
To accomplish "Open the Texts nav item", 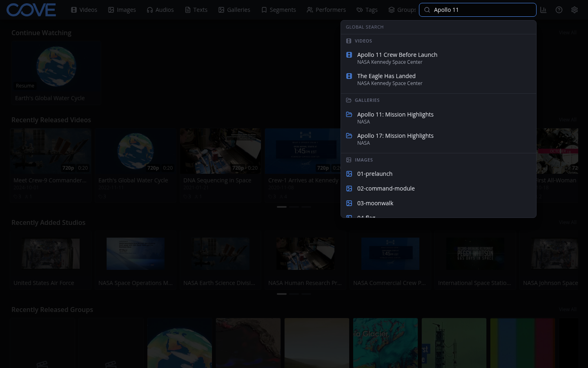I will pos(196,10).
